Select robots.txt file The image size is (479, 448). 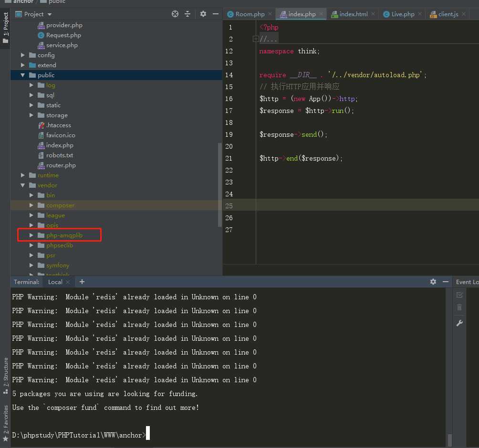pyautogui.click(x=60, y=155)
